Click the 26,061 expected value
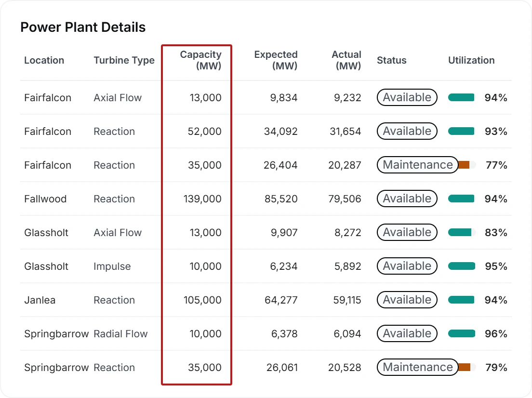This screenshot has height=398, width=532. pyautogui.click(x=282, y=368)
